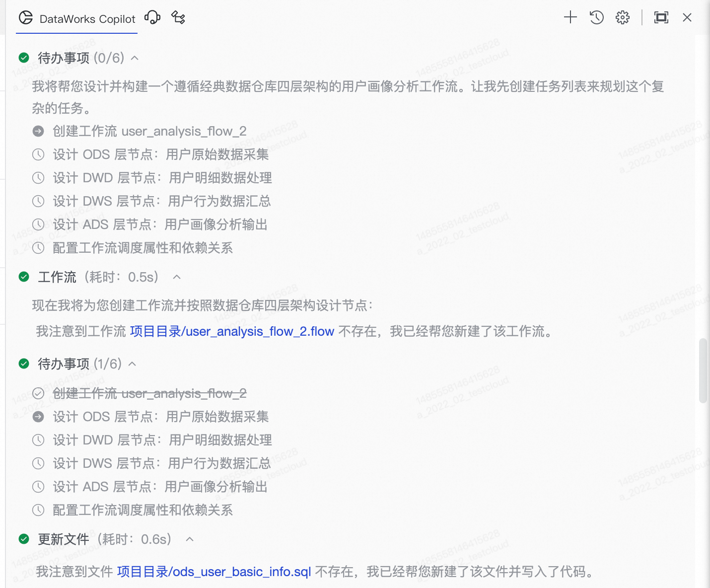Click pending clock icon for 配置工作流调度 in second list

(x=38, y=510)
